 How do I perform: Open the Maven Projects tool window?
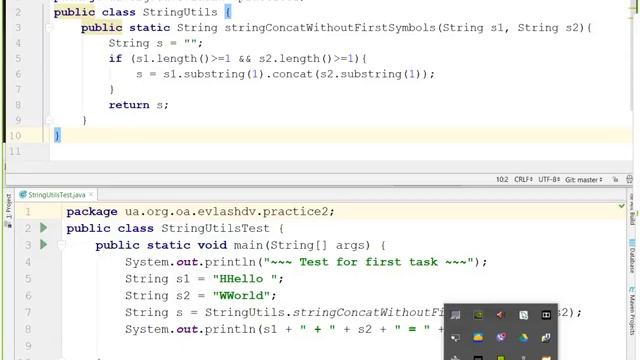(x=632, y=311)
